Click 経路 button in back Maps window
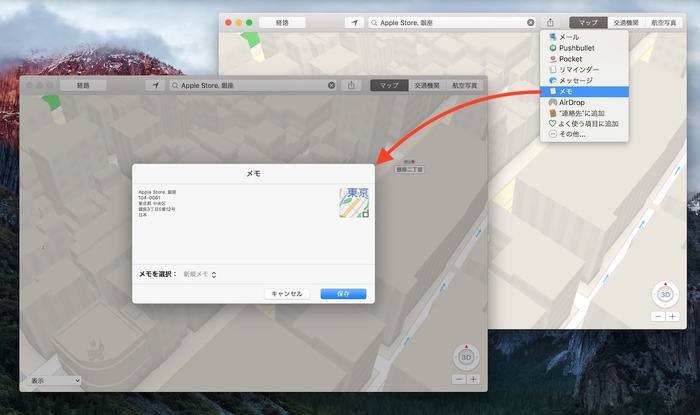 (282, 22)
